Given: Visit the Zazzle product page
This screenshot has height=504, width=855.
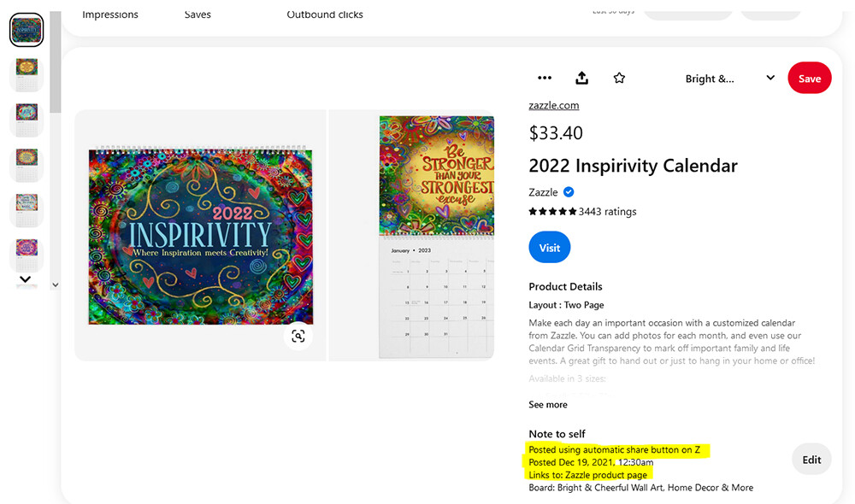Looking at the screenshot, I should click(549, 248).
